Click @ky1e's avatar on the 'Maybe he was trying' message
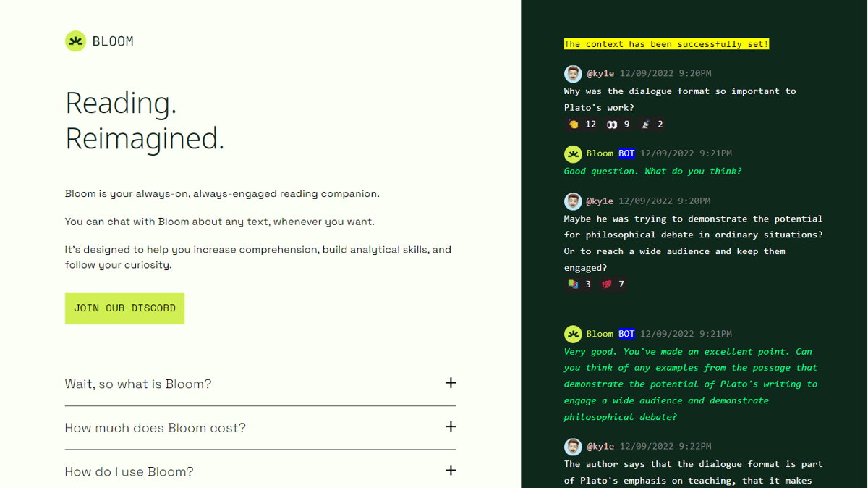This screenshot has height=488, width=868. point(573,201)
